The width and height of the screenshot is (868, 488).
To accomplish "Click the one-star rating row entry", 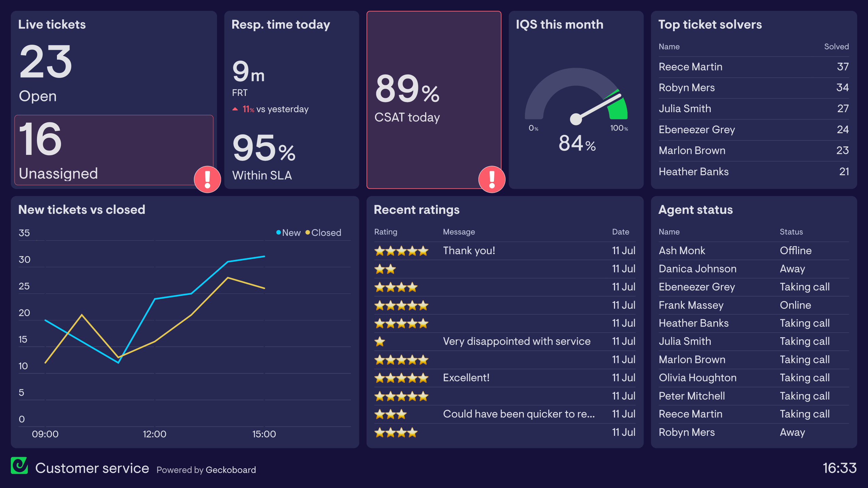I will click(x=501, y=341).
